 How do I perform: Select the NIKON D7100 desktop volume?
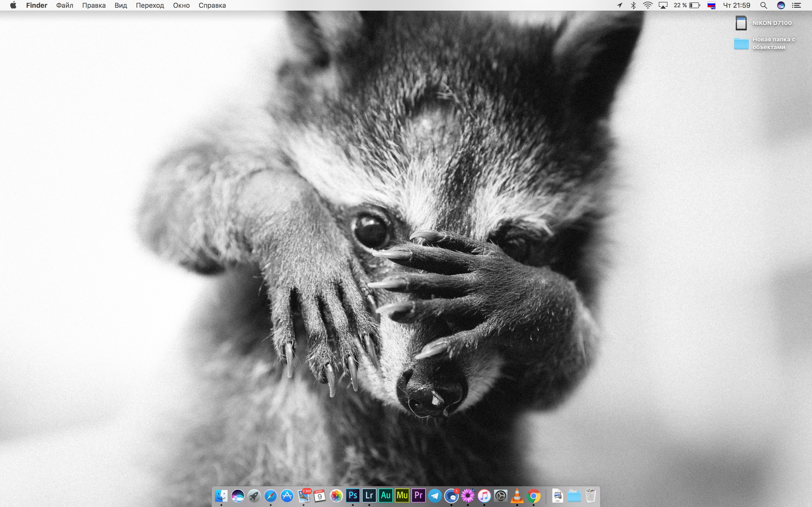(x=741, y=23)
